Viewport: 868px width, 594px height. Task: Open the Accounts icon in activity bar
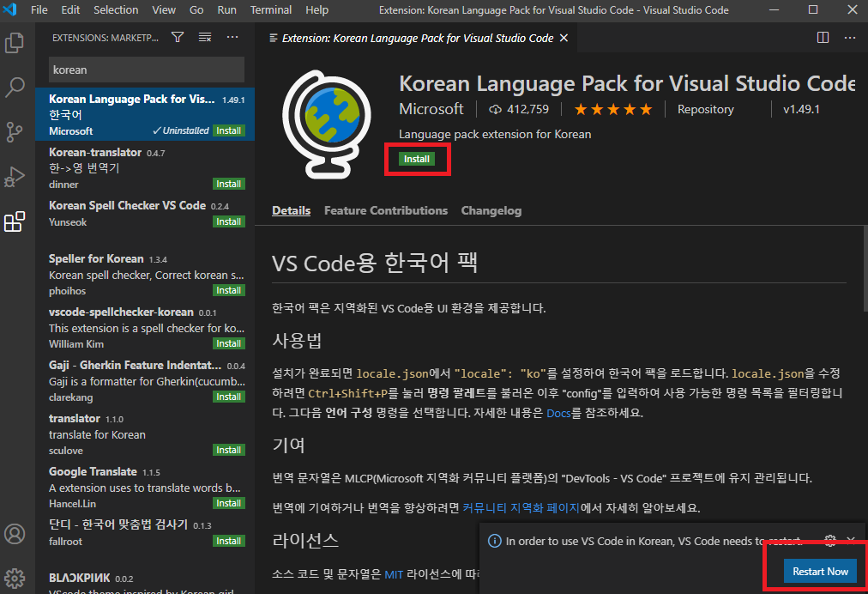15,534
